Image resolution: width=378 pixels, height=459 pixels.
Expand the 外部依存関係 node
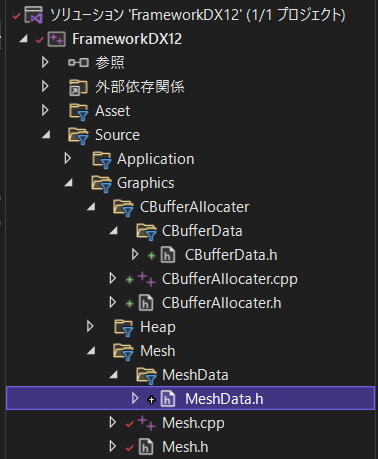45,86
